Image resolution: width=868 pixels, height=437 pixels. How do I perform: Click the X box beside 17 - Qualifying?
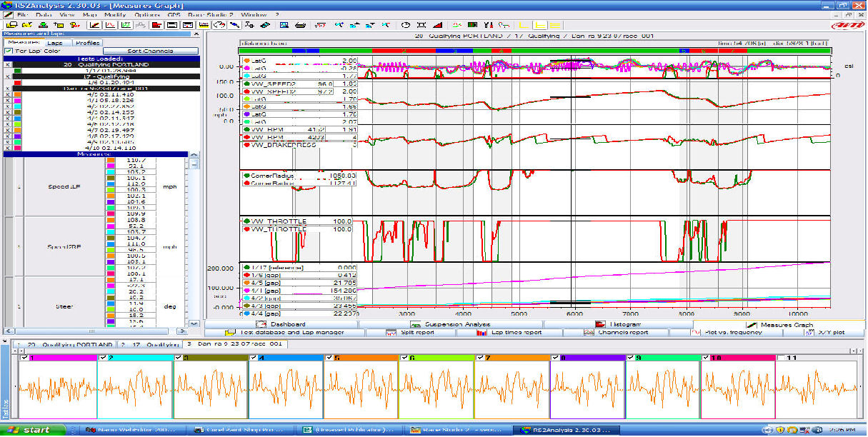click(x=8, y=76)
